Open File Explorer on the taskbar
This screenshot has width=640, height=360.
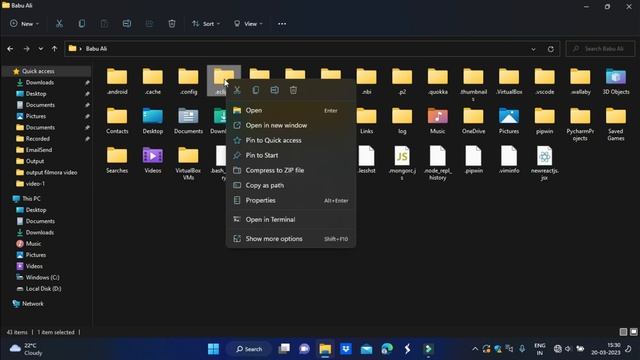325,349
